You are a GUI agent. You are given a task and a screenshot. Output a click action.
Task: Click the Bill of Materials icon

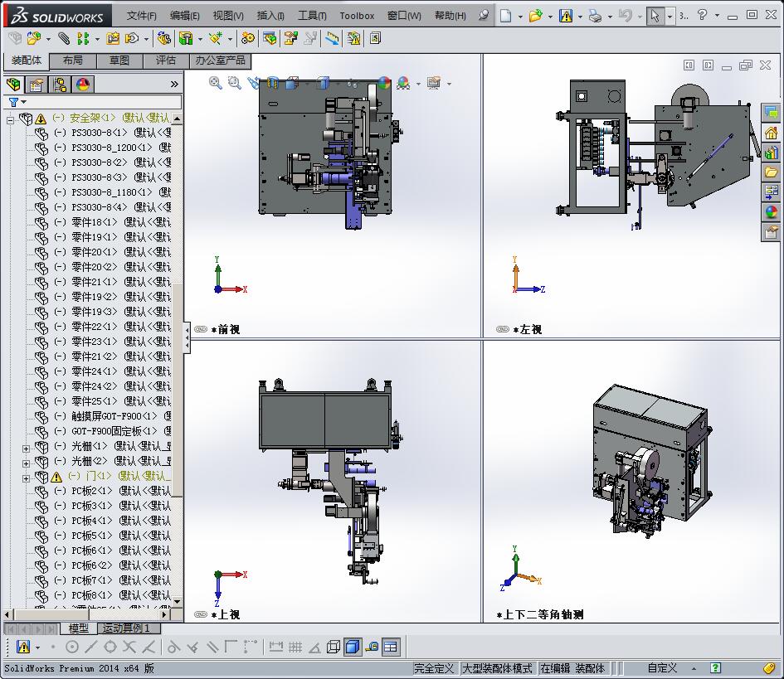pyautogui.click(x=270, y=38)
